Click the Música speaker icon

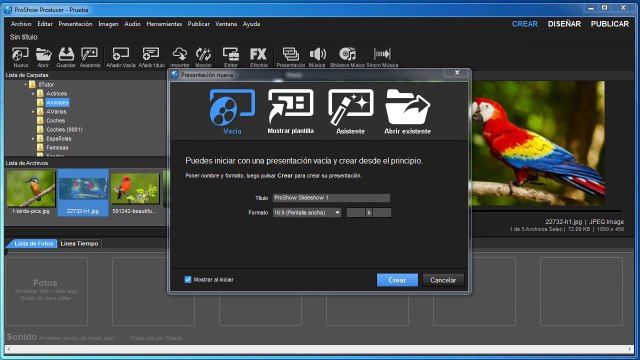pyautogui.click(x=317, y=57)
